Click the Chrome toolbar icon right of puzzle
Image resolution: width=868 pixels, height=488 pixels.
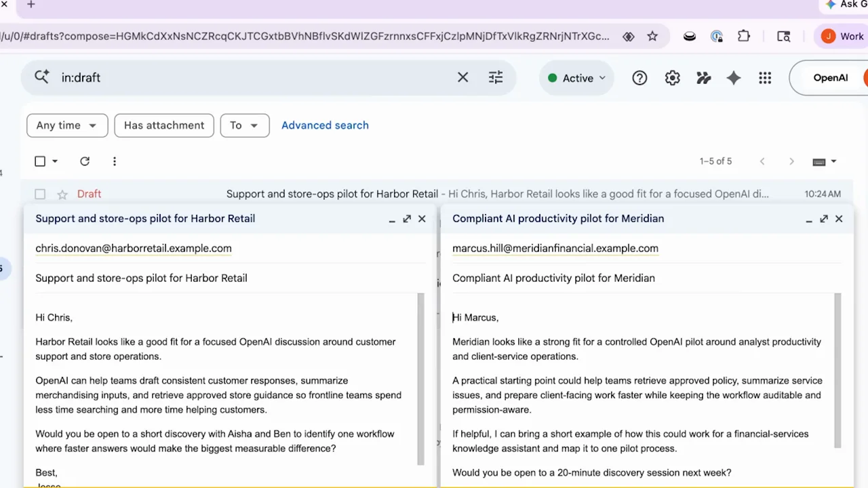[783, 37]
